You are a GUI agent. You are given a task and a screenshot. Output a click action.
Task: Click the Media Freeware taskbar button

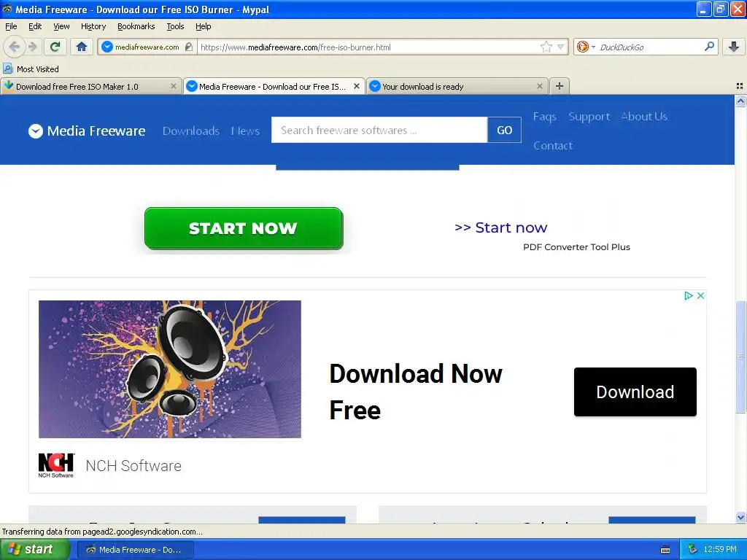[x=135, y=550]
